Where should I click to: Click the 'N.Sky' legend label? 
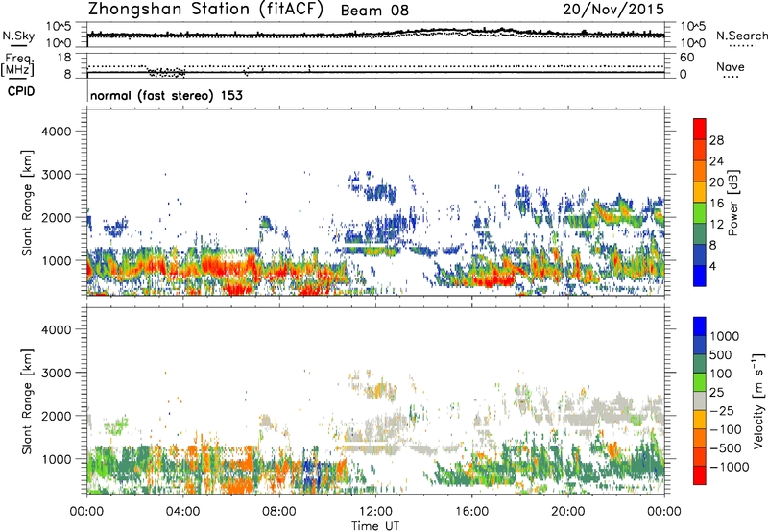(x=18, y=36)
